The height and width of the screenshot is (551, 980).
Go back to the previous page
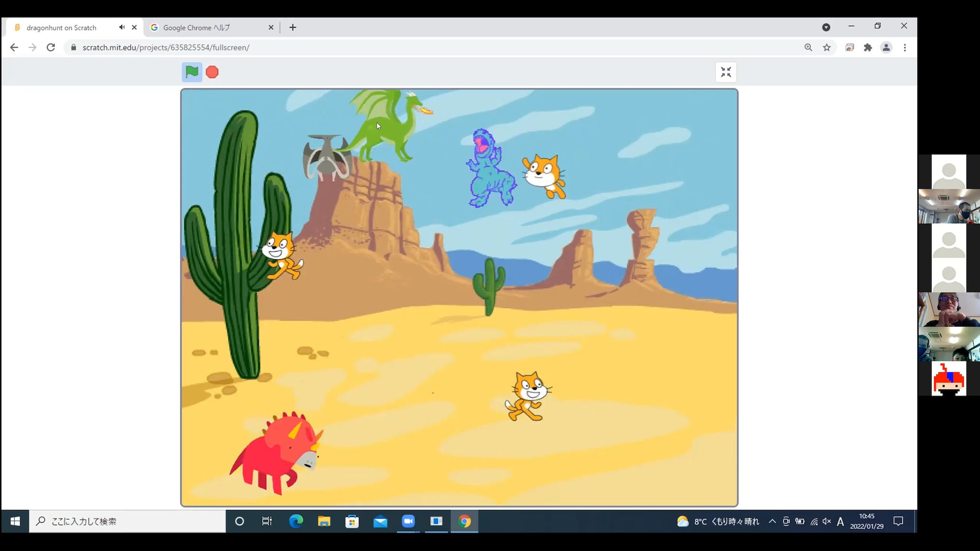[x=14, y=47]
